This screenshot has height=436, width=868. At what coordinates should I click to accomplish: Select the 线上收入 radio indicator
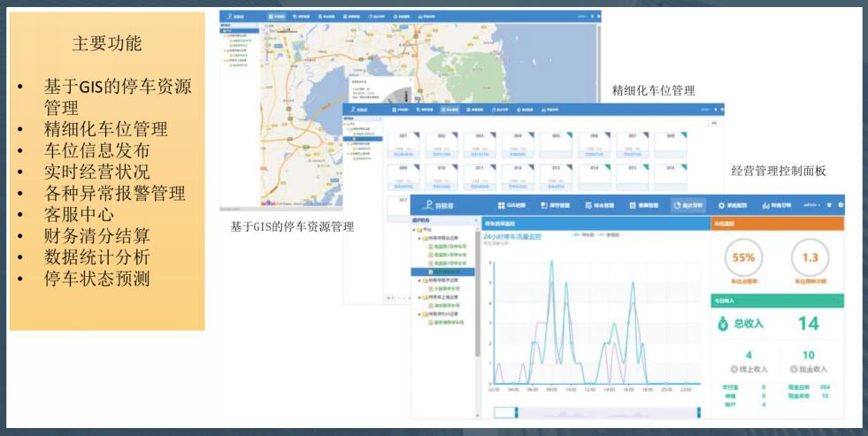pos(734,369)
